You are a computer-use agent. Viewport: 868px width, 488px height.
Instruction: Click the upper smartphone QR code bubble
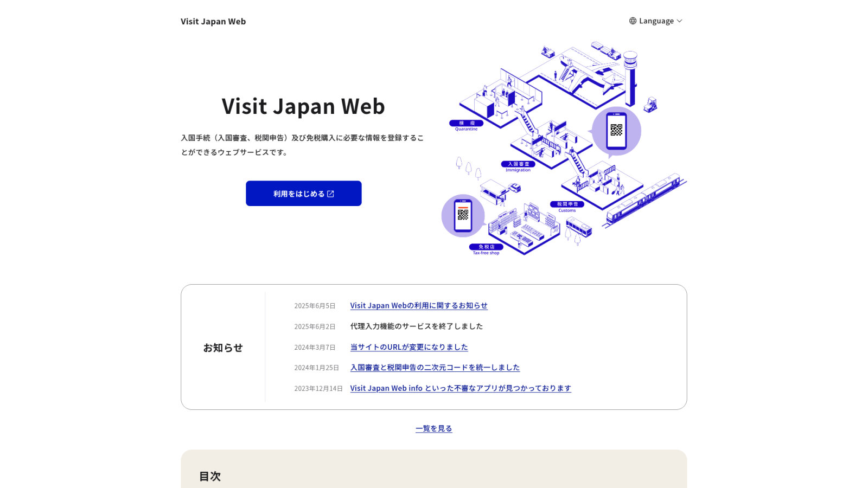[616, 131]
